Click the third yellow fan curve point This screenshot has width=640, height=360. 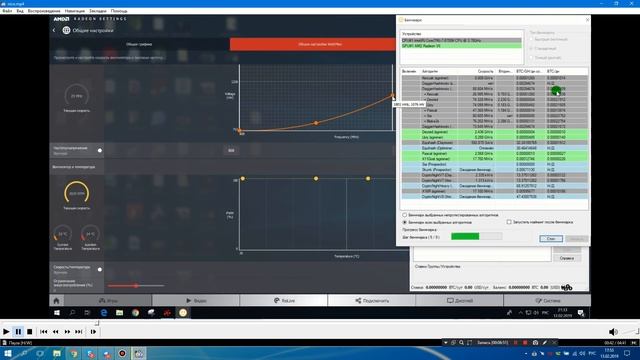368,178
